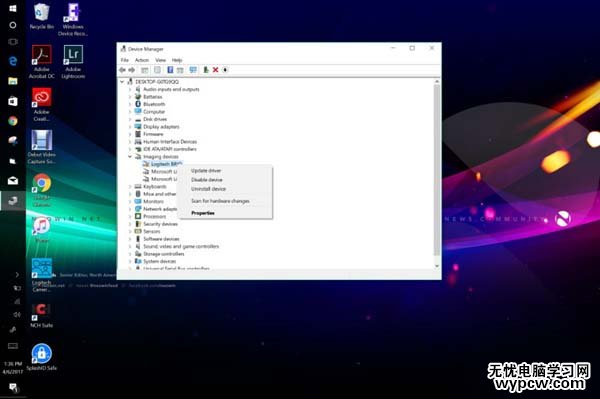Expand the Disk drives category
This screenshot has width=600, height=399.
pos(130,119)
